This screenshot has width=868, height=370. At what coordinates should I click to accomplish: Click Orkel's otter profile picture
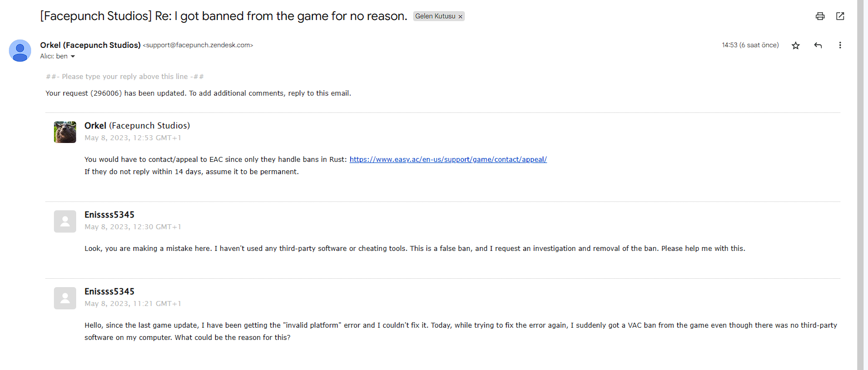pyautogui.click(x=65, y=132)
